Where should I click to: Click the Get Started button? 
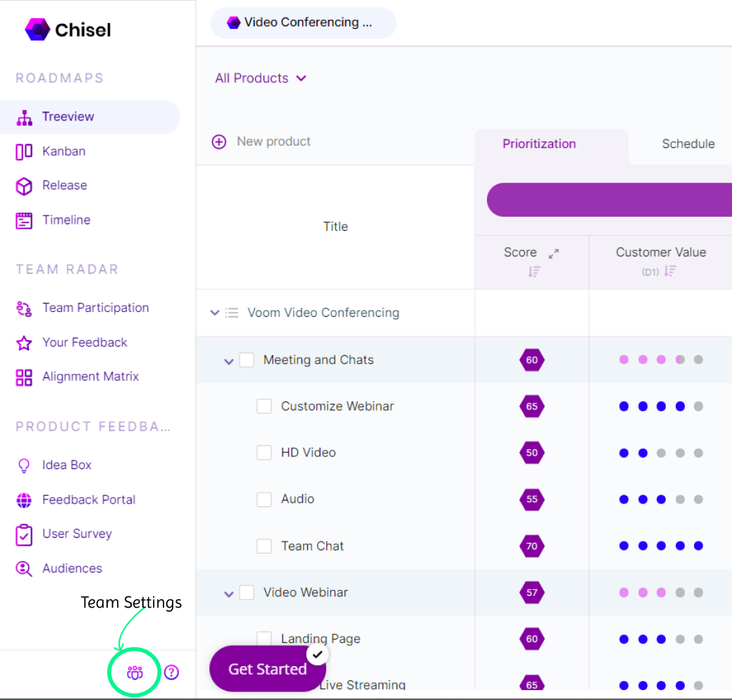click(x=267, y=668)
